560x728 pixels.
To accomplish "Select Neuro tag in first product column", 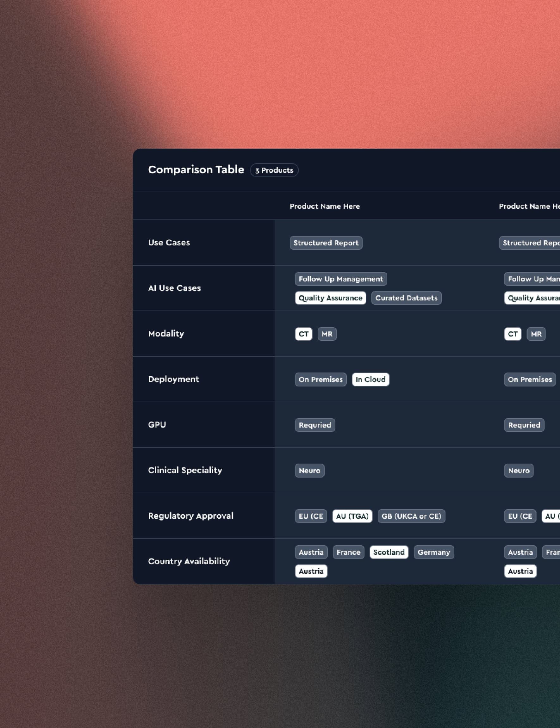I will [309, 471].
